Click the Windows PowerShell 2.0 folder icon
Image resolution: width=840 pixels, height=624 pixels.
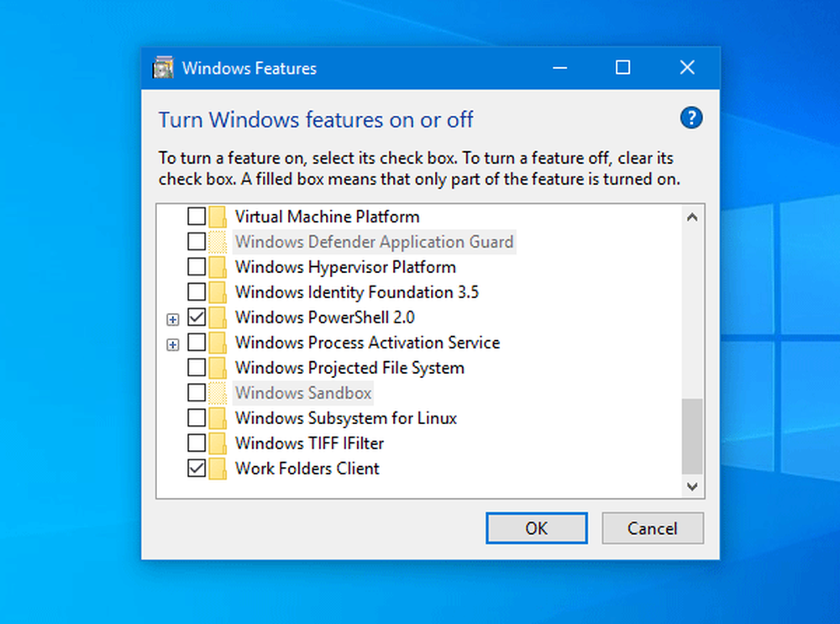click(217, 317)
